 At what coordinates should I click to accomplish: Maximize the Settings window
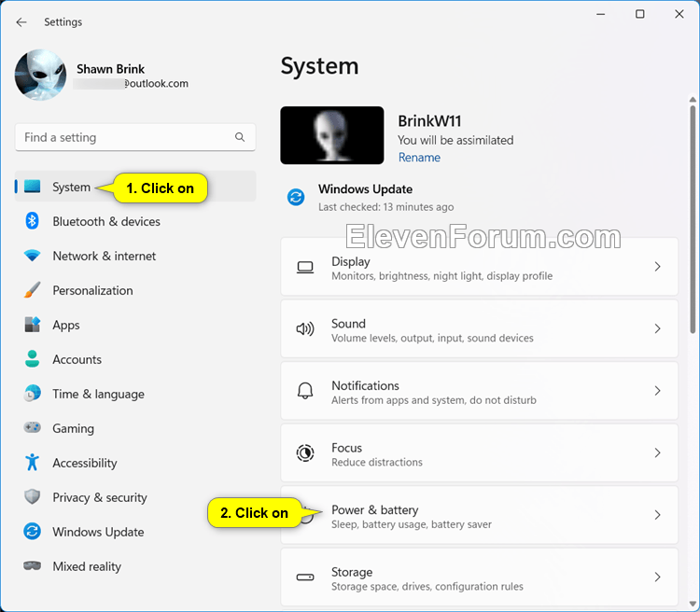point(639,14)
